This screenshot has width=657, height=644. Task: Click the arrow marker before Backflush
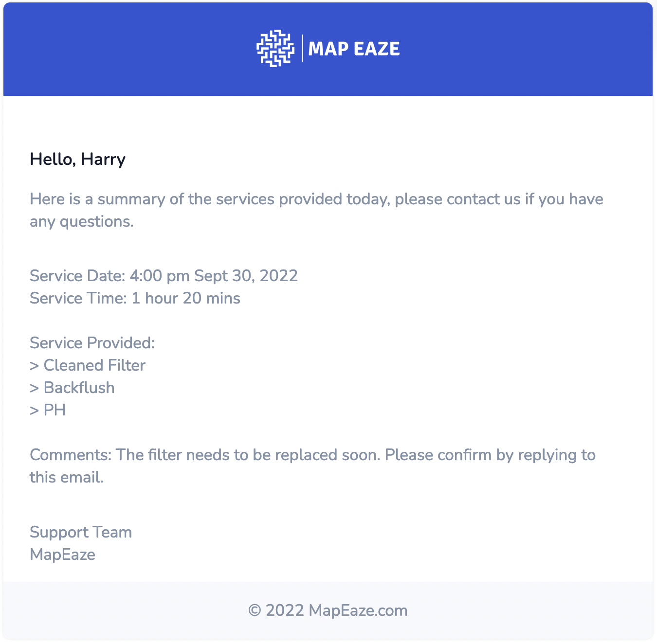pos(34,388)
